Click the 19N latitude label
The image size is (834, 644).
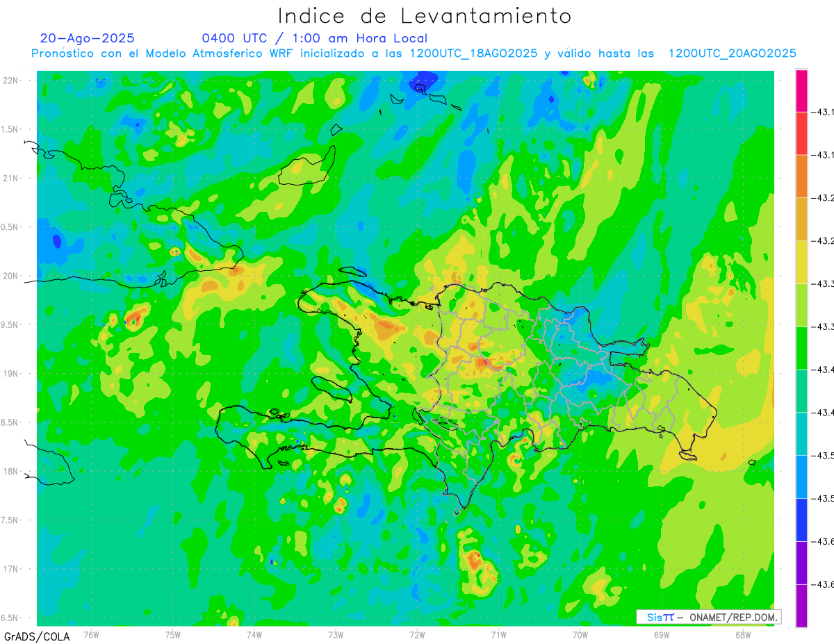pos(11,374)
